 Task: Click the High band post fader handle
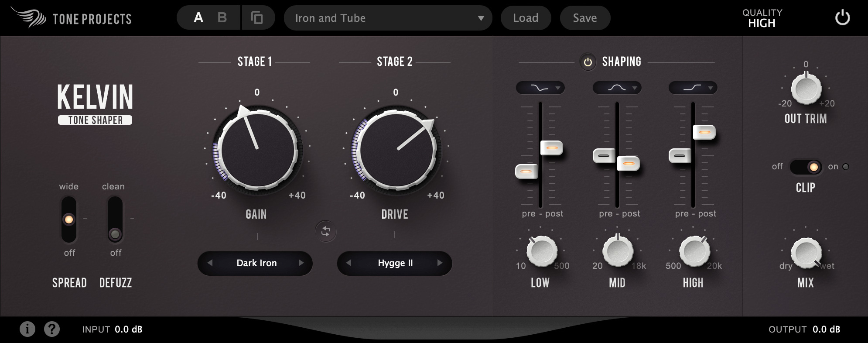(x=704, y=132)
